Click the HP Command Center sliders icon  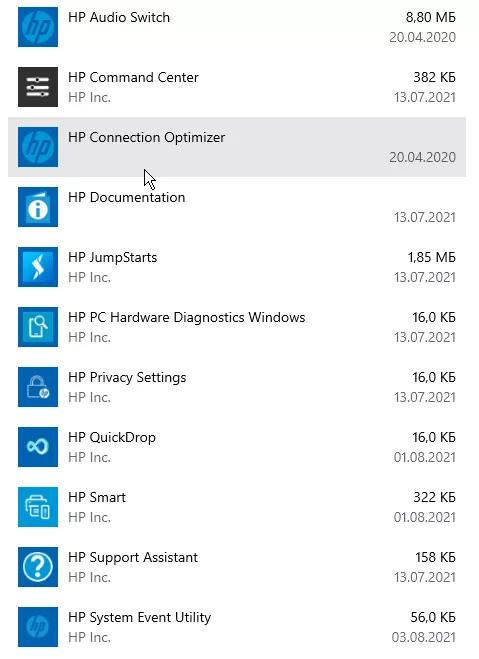(x=38, y=87)
